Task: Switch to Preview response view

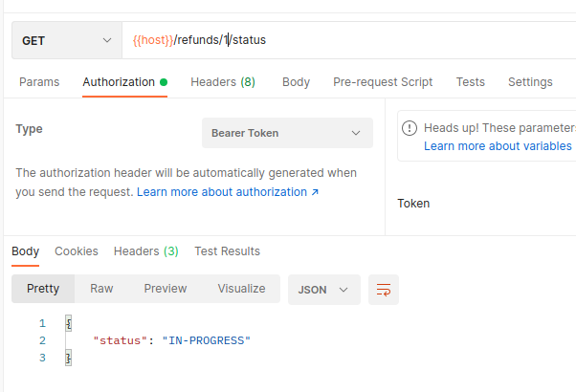Action: point(166,289)
